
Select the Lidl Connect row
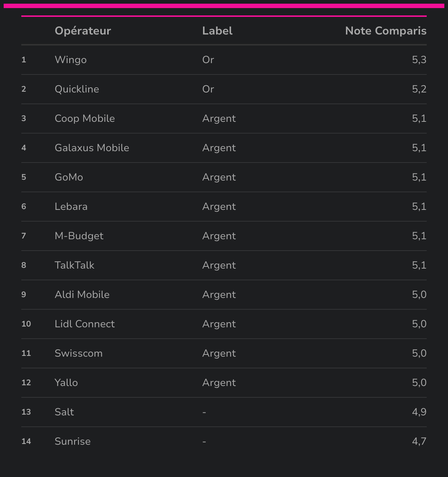point(224,324)
